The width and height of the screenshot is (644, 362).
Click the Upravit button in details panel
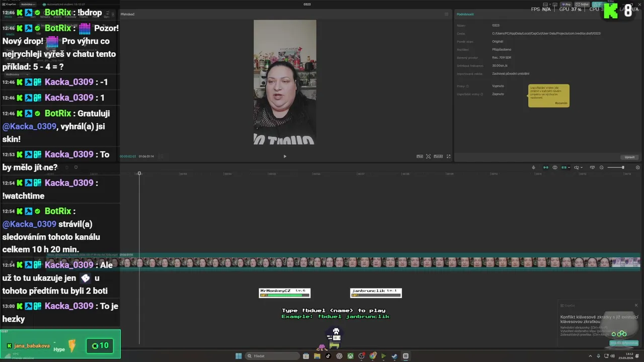pos(629,157)
